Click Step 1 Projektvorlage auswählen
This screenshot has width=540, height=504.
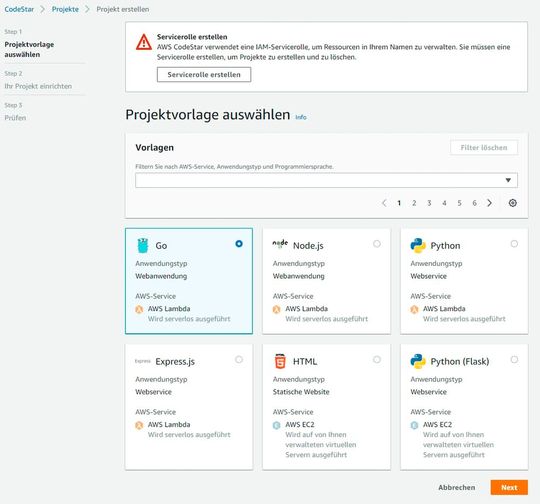point(29,49)
